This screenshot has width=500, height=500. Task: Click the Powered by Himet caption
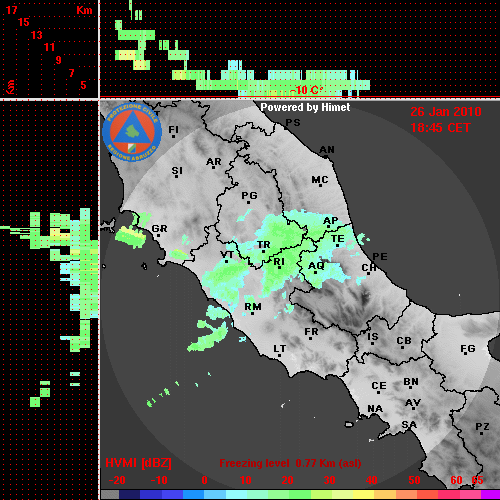[305, 107]
